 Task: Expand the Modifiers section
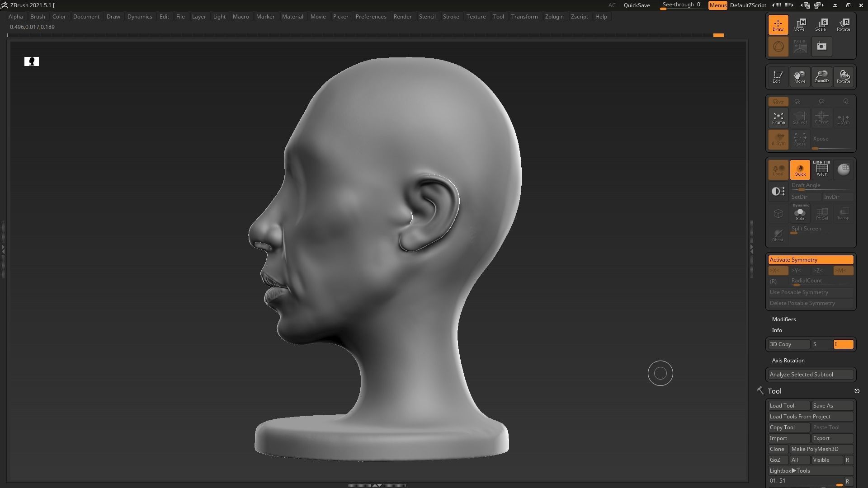tap(783, 319)
